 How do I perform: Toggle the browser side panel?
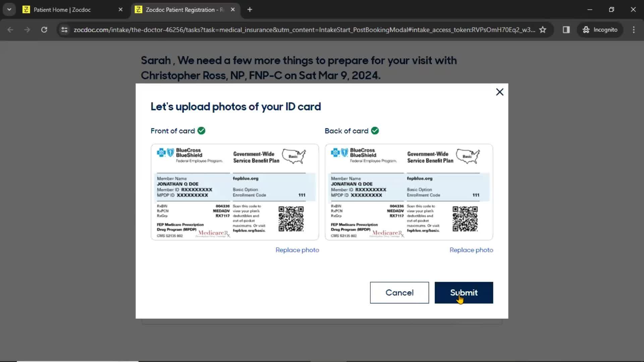pyautogui.click(x=566, y=30)
